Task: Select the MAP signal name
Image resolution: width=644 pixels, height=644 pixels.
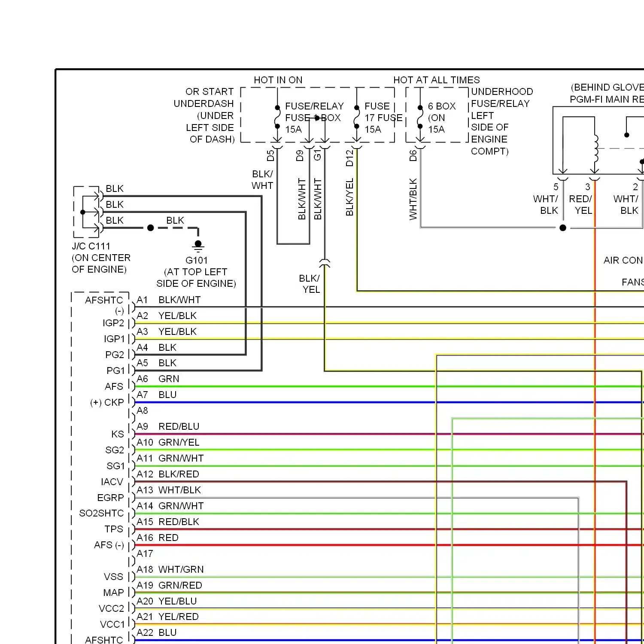Action: click(x=113, y=592)
